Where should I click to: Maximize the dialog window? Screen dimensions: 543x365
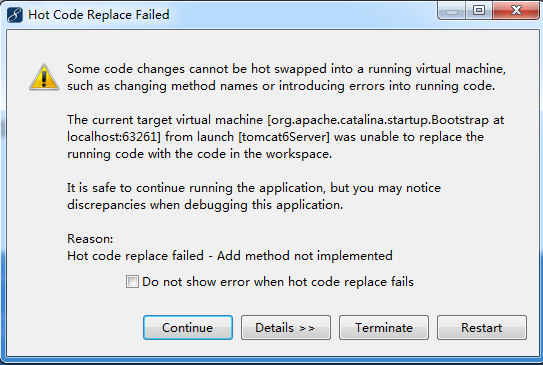point(479,10)
